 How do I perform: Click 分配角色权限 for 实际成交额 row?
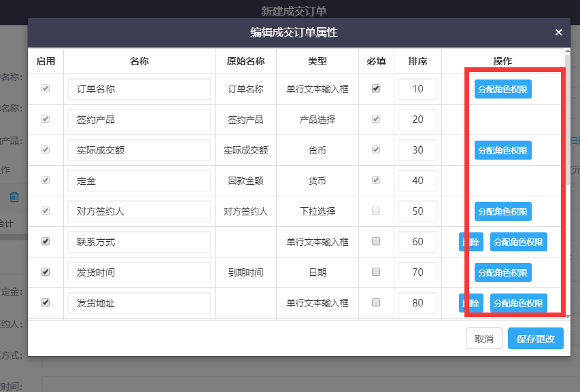502,150
